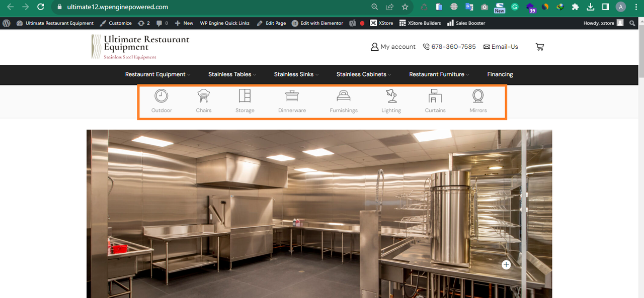
Task: Expand the Restaurant Equipment menu
Action: [x=157, y=74]
